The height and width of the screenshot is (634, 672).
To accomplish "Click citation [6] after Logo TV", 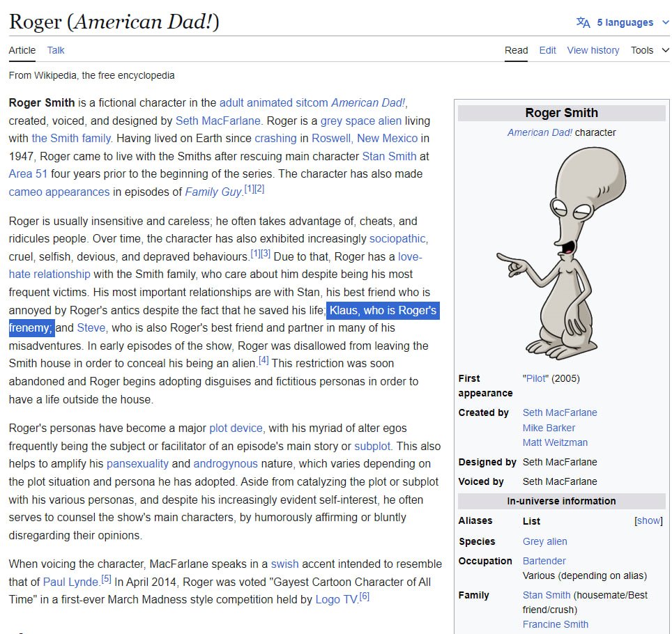I will (x=365, y=596).
